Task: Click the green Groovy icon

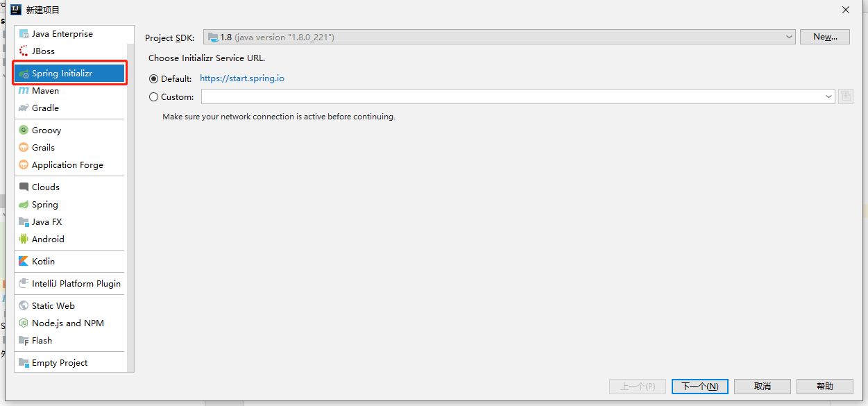Action: click(x=24, y=130)
